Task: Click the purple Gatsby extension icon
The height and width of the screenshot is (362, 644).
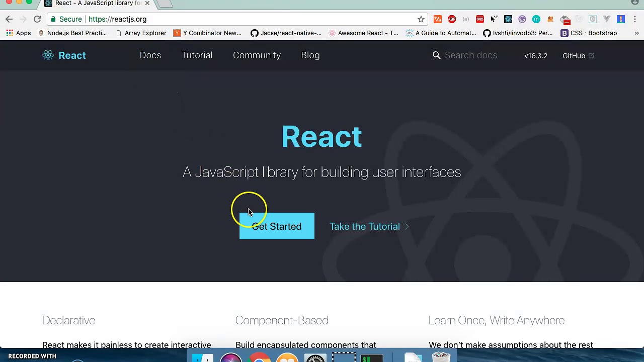Action: click(x=522, y=19)
